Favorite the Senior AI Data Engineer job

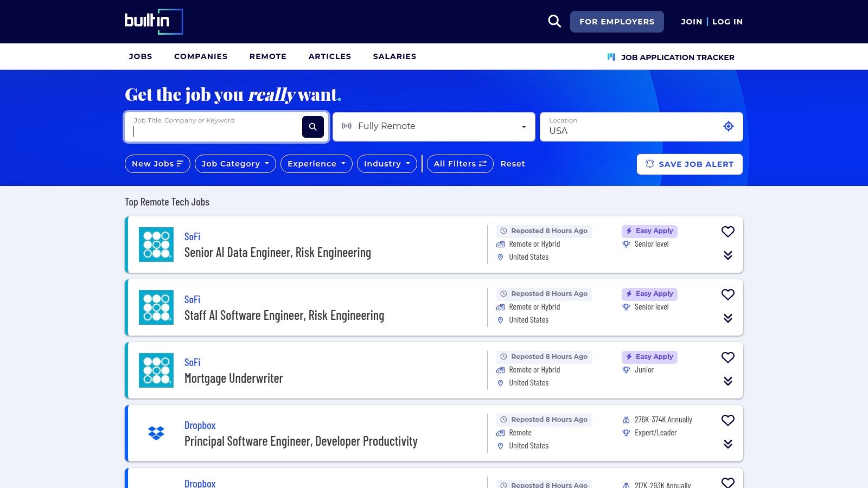727,232
